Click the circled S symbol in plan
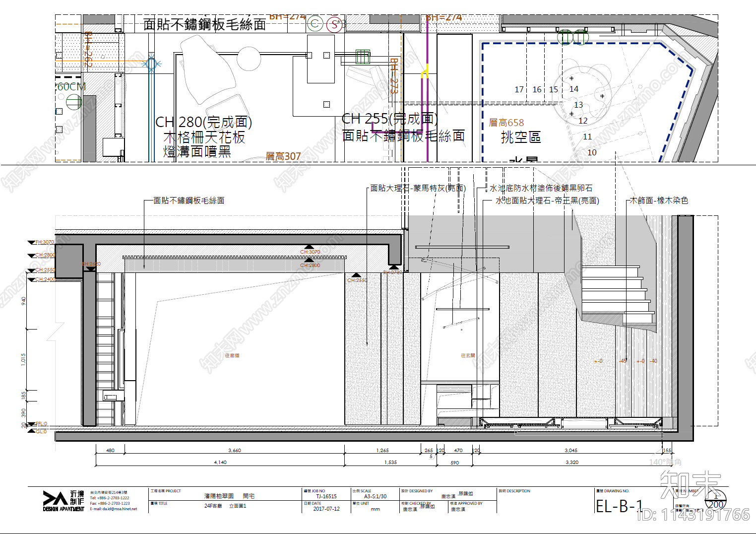Screen dimensions: 756x534 (x=335, y=24)
